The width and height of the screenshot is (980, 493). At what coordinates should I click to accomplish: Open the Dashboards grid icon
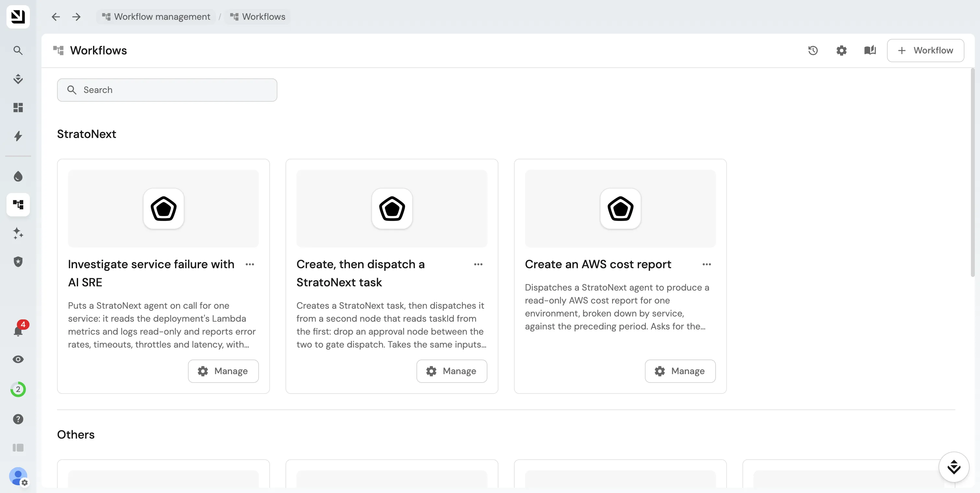tap(18, 108)
